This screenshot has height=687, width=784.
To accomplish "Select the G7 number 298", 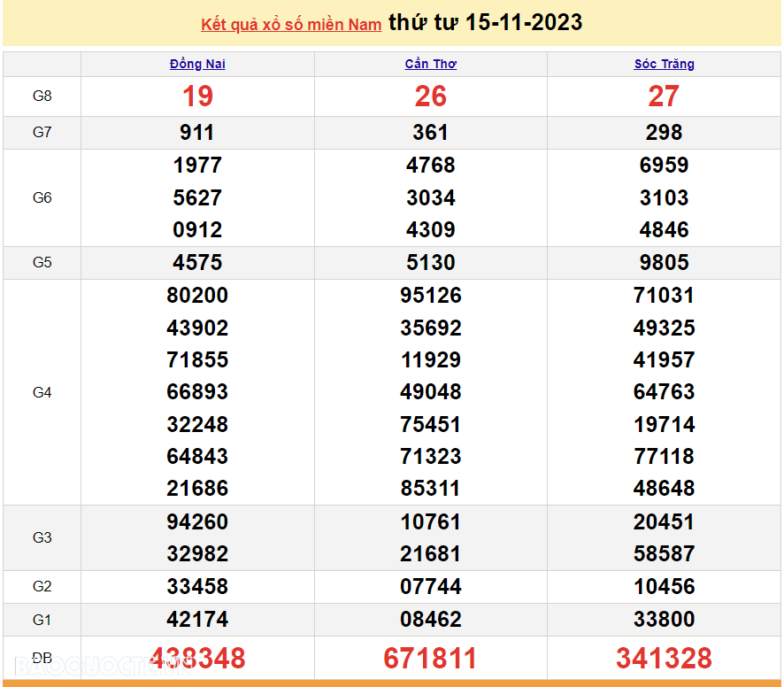I will [x=664, y=133].
